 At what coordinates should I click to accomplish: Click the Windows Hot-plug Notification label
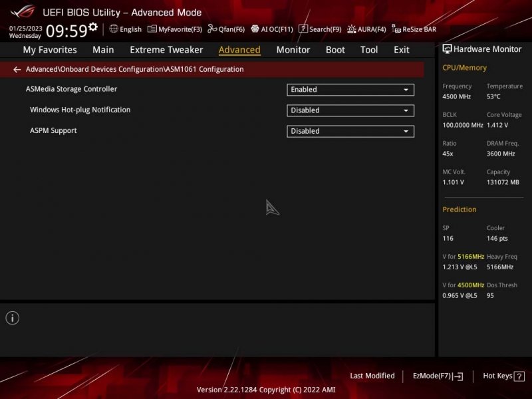click(80, 110)
